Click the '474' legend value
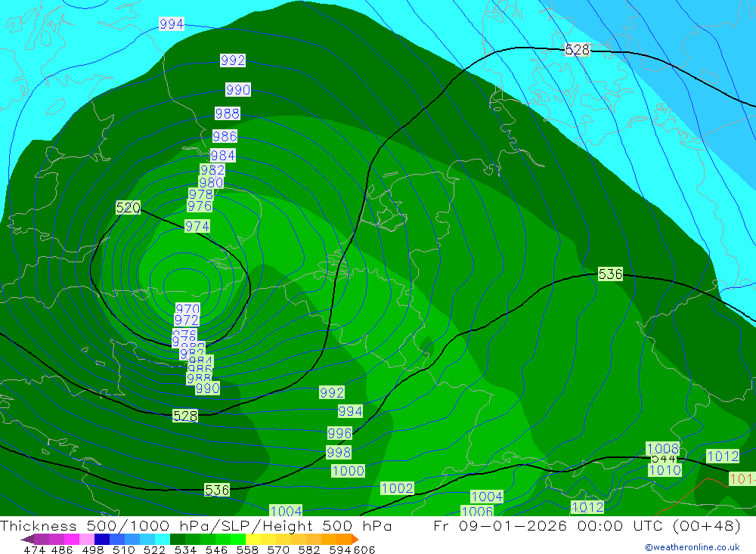Image resolution: width=756 pixels, height=554 pixels. click(x=34, y=549)
